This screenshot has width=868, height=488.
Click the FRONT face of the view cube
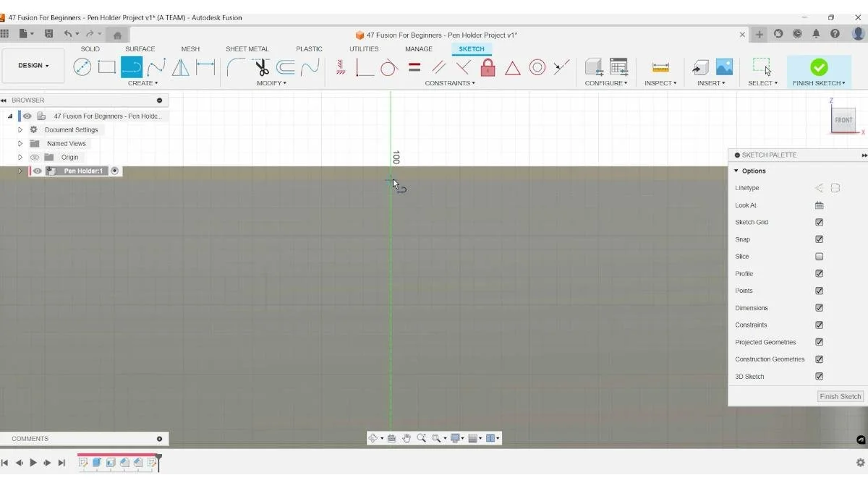tap(843, 120)
